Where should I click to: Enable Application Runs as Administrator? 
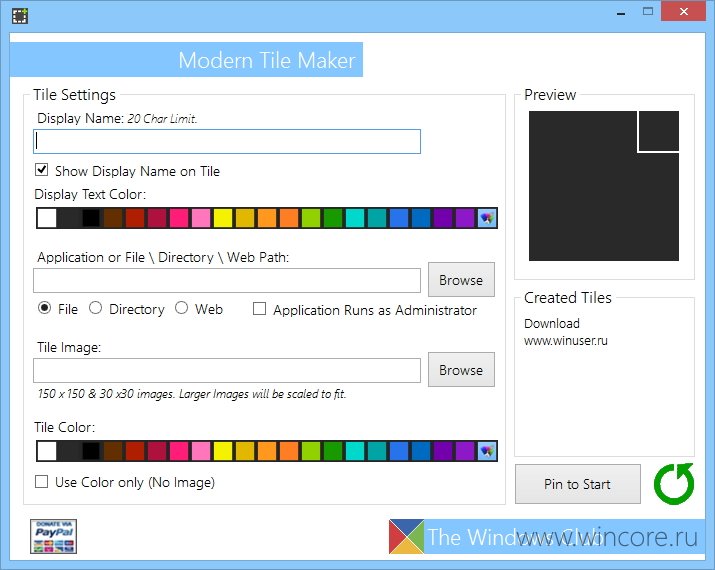[x=259, y=309]
